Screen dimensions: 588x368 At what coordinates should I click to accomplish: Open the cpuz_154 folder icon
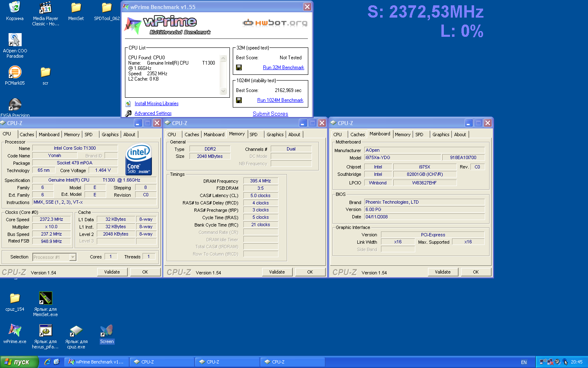click(15, 298)
